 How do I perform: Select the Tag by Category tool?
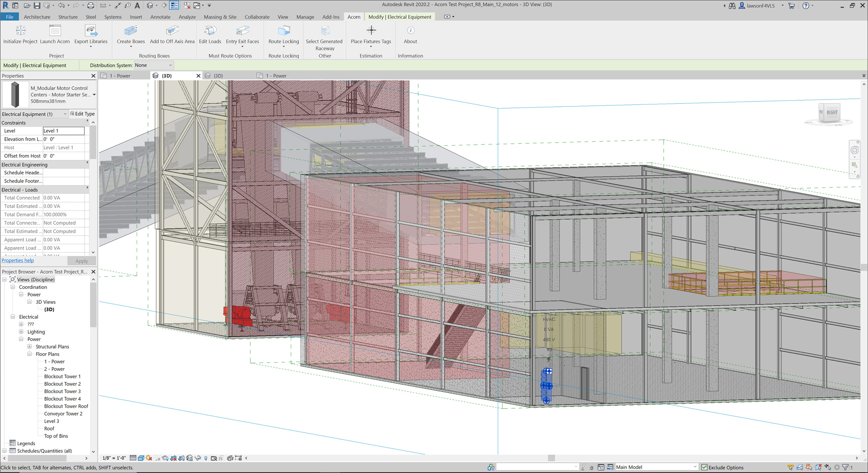[128, 5]
